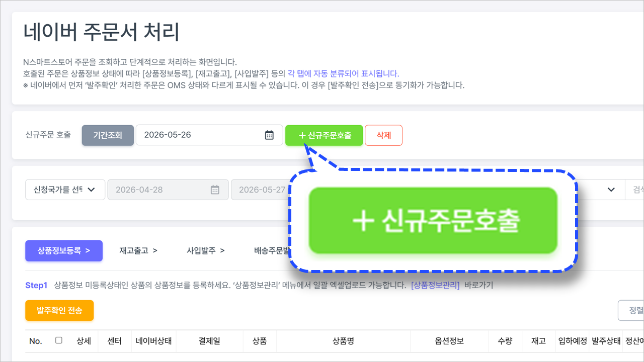
Task: Click the 기간조회 button
Action: [108, 135]
